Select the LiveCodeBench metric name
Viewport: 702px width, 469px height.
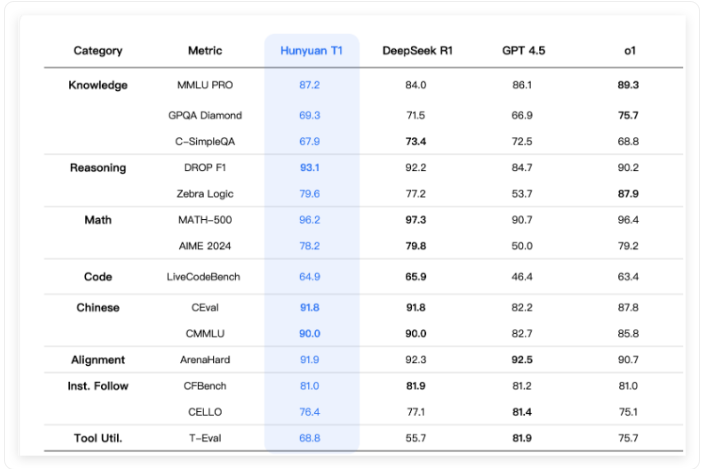click(x=203, y=277)
